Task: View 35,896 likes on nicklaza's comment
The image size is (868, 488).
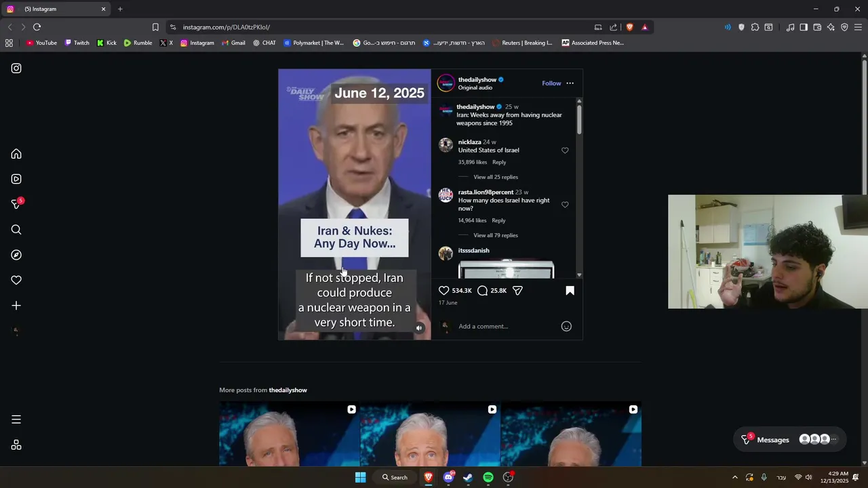Action: coord(473,162)
